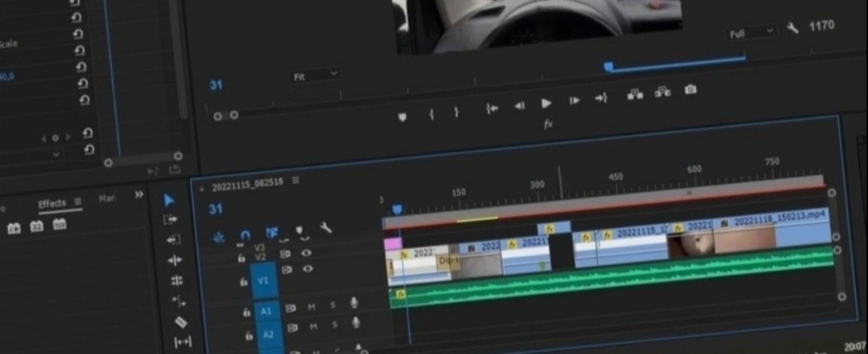Select the pink clip on timeline
This screenshot has width=868, height=354.
pyautogui.click(x=392, y=244)
